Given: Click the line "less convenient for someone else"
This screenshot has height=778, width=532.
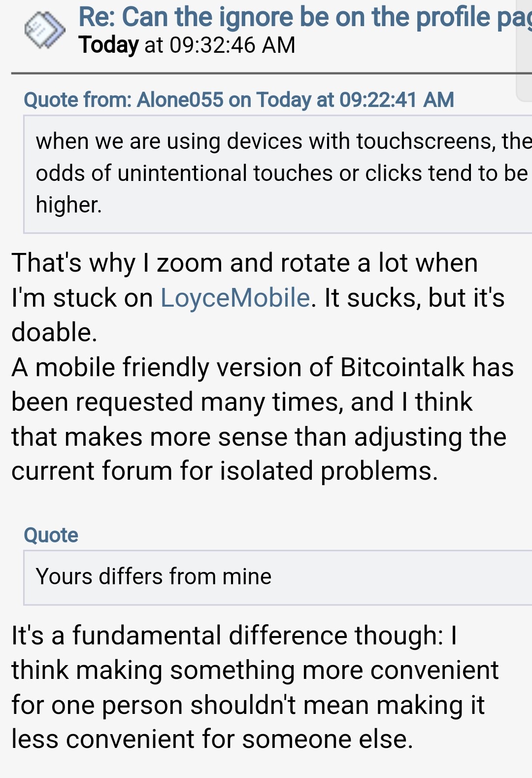Looking at the screenshot, I should [212, 740].
